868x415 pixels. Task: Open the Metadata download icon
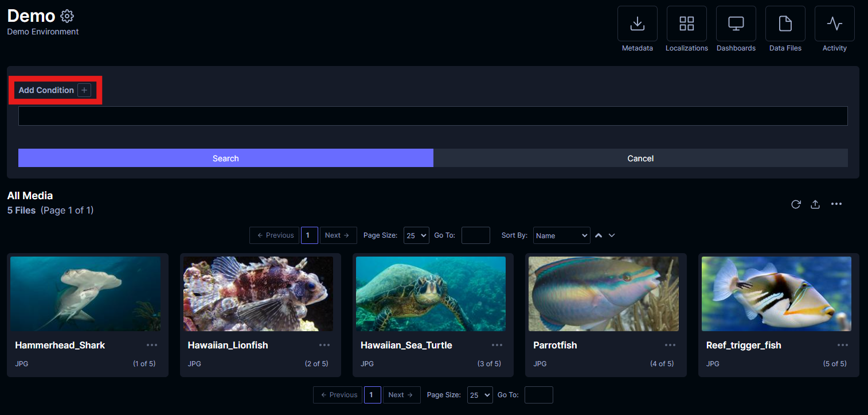[638, 24]
